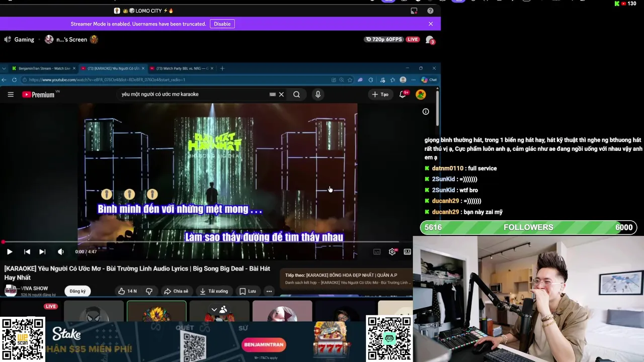Open the YouTube hamburger guide menu
The width and height of the screenshot is (644, 362).
tap(11, 95)
